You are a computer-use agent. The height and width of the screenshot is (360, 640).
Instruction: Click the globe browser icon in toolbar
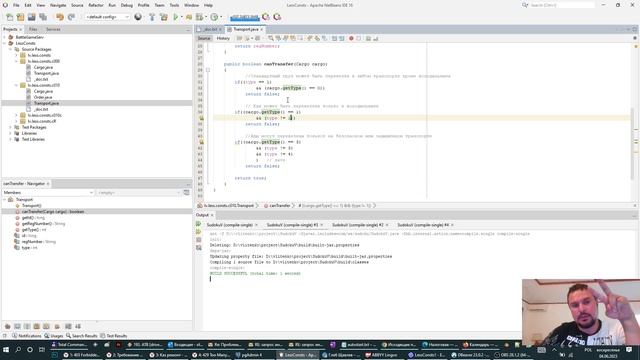click(x=138, y=17)
